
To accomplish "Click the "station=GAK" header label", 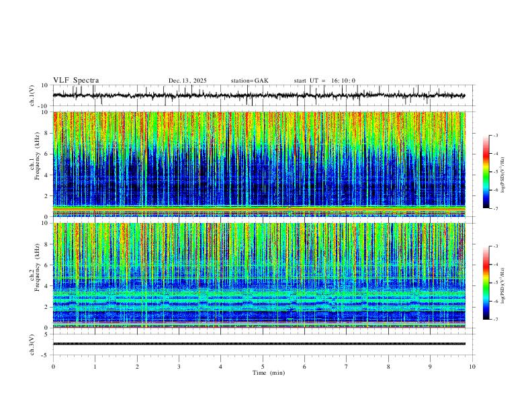I will (x=249, y=81).
